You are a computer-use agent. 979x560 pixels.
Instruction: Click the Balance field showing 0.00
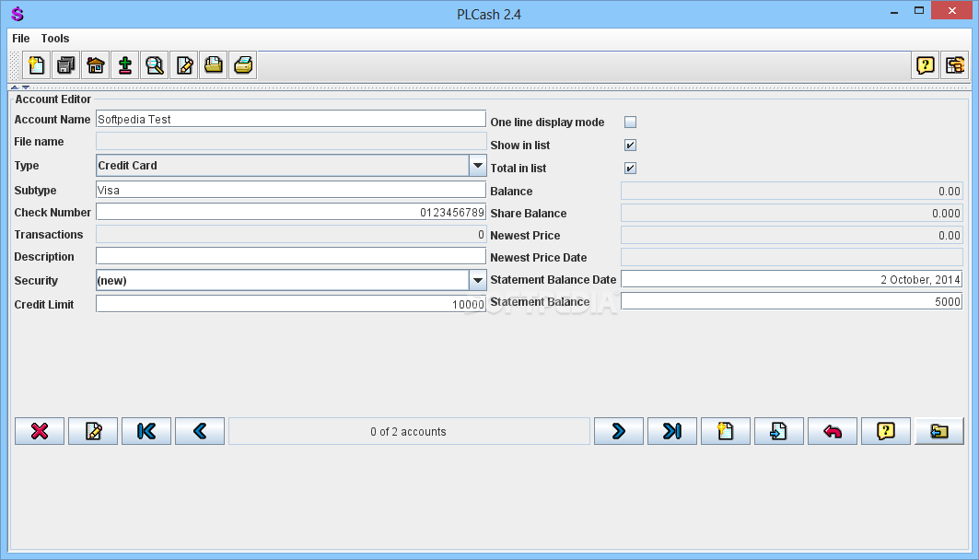[x=792, y=191]
